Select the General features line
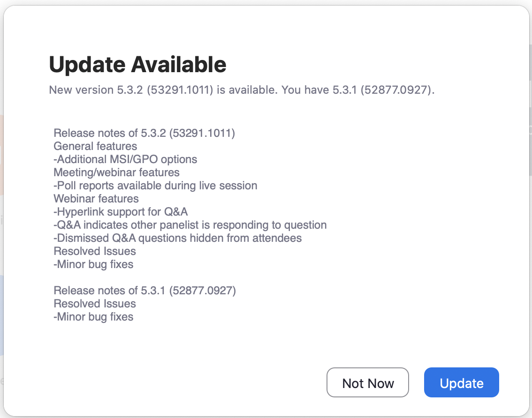Viewport: 532px width, 418px height. coord(95,146)
